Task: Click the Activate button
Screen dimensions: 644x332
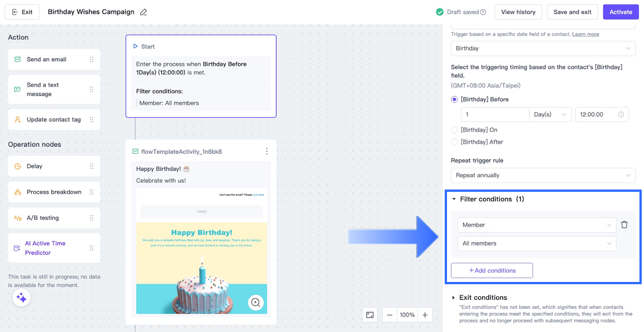Action: 620,12
